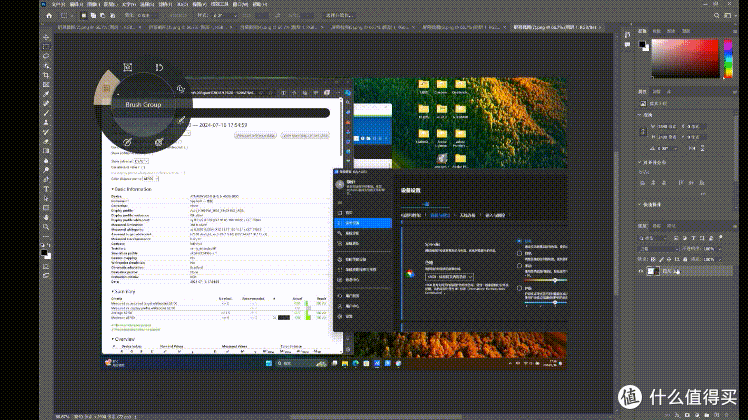Hide the layer using its eye icon
Viewport: 748px width, 420px height.
pyautogui.click(x=641, y=271)
